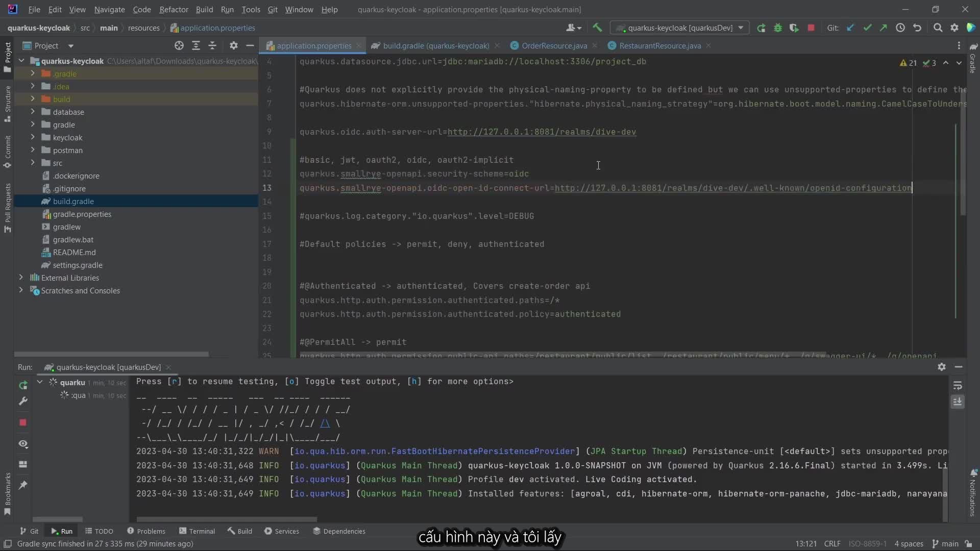Toggle scroll to end in console
Image resolution: width=980 pixels, height=551 pixels.
pos(958,402)
